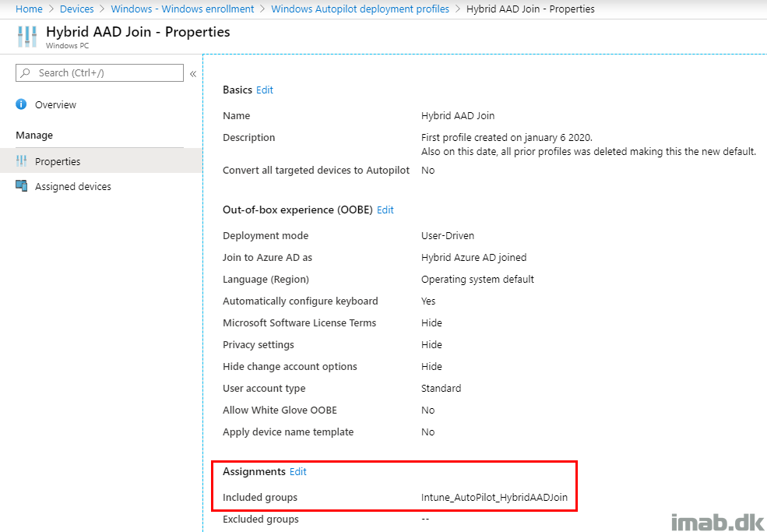Edit the Basics section

point(265,90)
